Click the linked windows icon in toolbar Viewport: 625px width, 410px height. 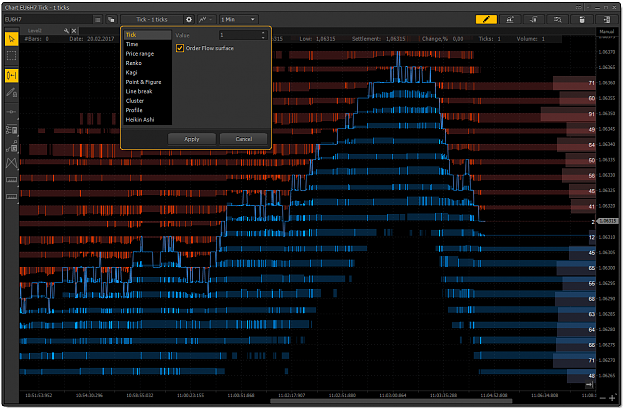(x=111, y=20)
